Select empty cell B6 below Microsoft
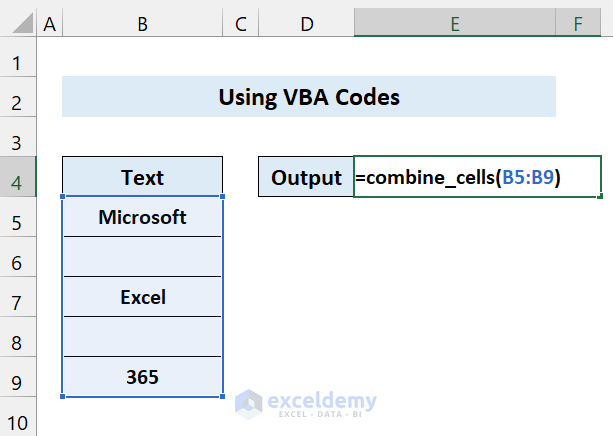The height and width of the screenshot is (436, 613). 142,257
